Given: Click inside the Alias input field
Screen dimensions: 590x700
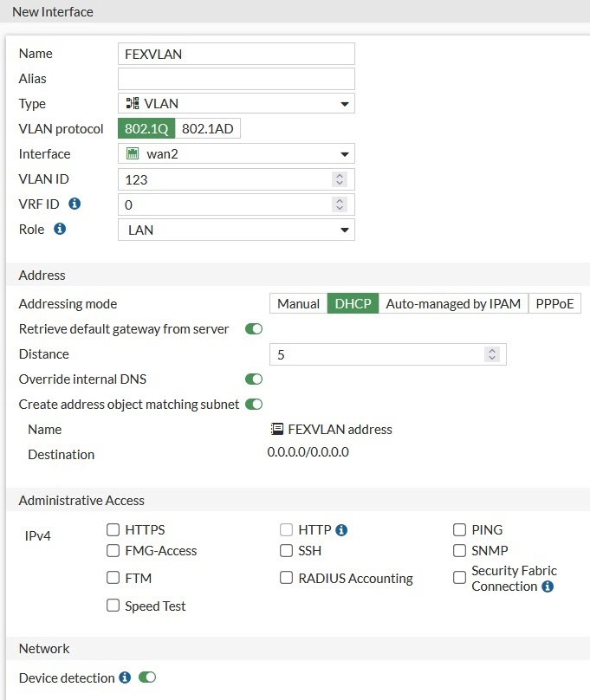Looking at the screenshot, I should click(234, 78).
